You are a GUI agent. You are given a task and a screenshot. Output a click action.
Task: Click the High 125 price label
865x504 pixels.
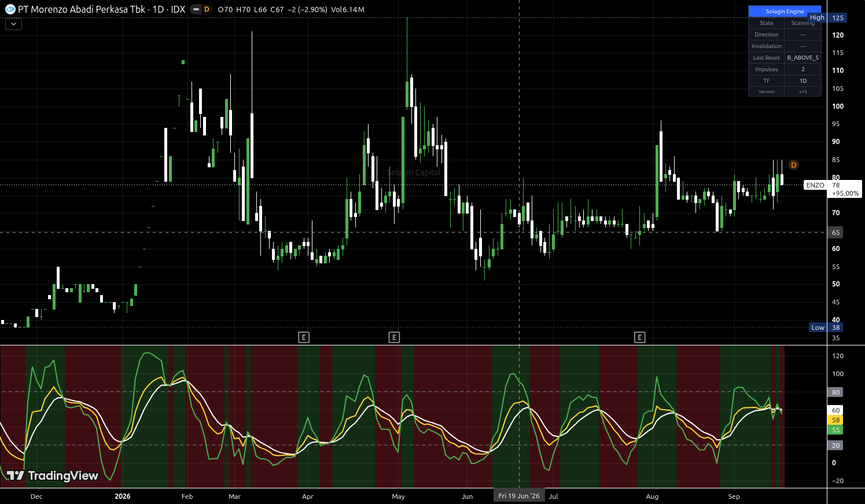click(x=827, y=18)
